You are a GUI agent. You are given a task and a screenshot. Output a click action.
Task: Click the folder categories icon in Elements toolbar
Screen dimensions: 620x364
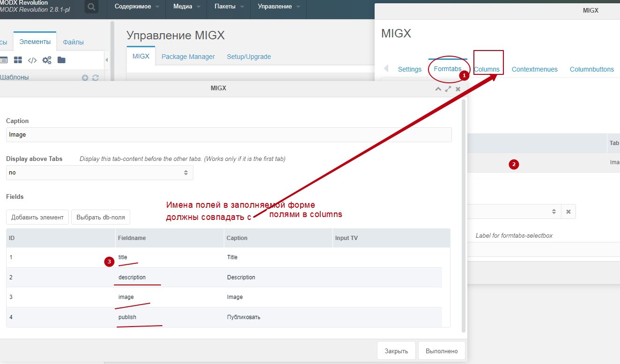[61, 60]
